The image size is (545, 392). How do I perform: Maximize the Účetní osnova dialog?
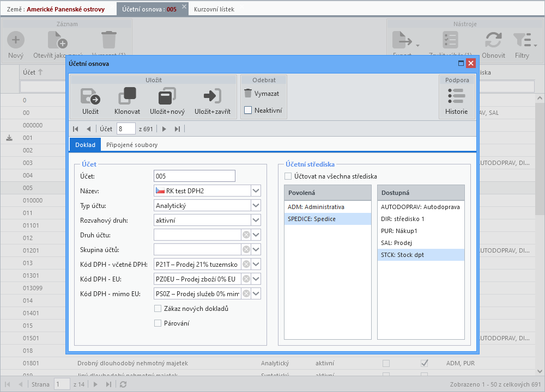[461, 63]
